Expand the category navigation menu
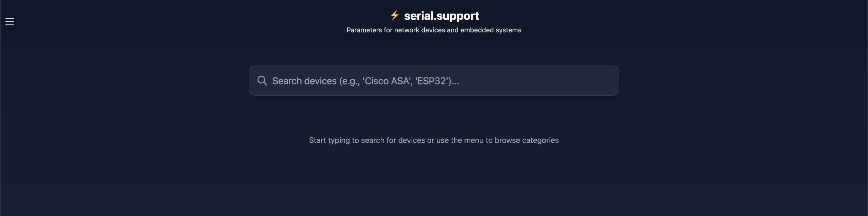Viewport: 868px width, 216px height. tap(9, 21)
